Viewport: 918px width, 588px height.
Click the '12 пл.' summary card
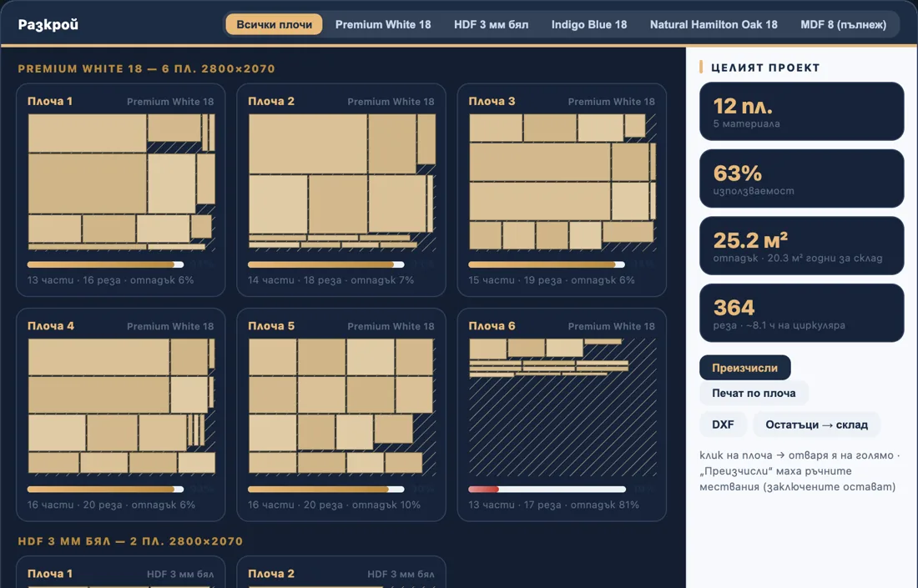(x=801, y=111)
